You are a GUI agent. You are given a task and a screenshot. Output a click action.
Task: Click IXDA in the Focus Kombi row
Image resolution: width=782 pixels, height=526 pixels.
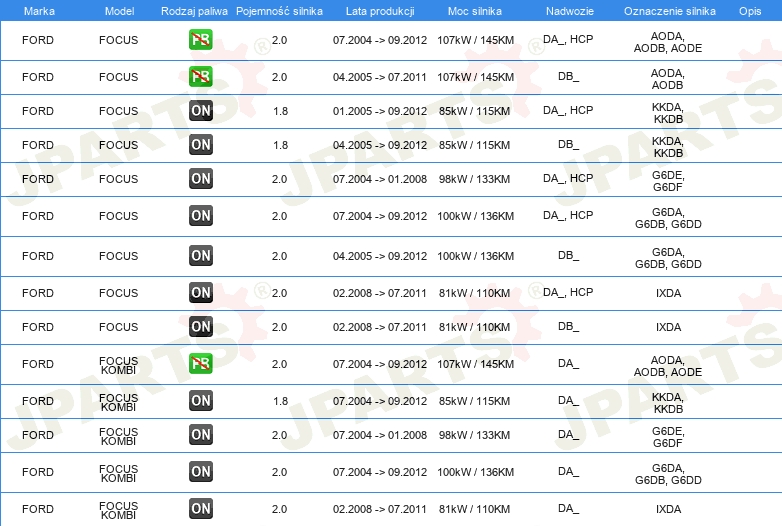pyautogui.click(x=668, y=509)
